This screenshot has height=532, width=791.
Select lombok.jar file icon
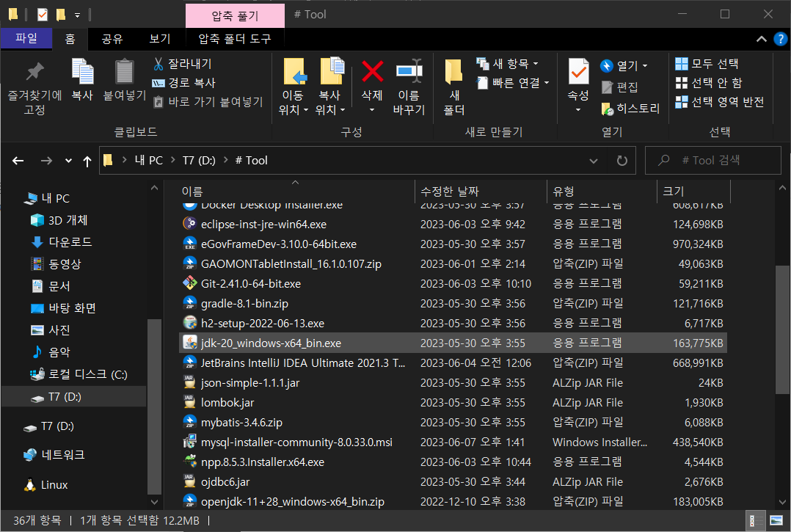(x=189, y=402)
